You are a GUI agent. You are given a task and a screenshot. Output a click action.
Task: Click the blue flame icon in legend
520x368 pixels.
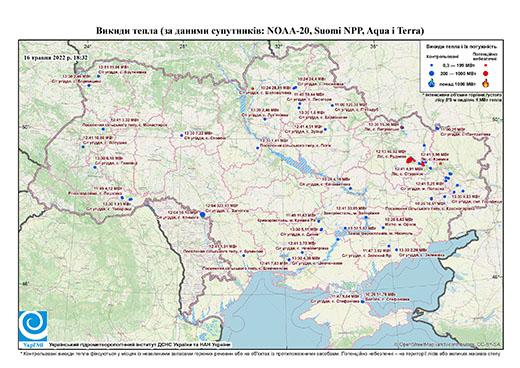coord(431,83)
